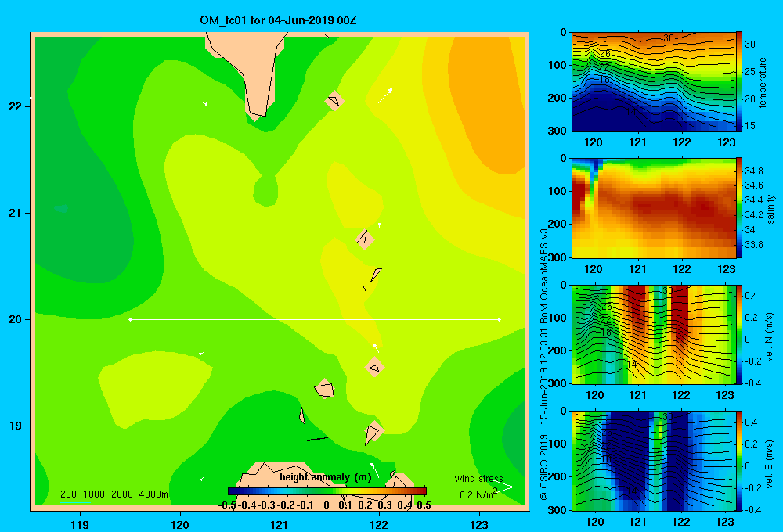Click the '100' depth label on temperature panel
This screenshot has height=532, width=783.
[x=557, y=65]
